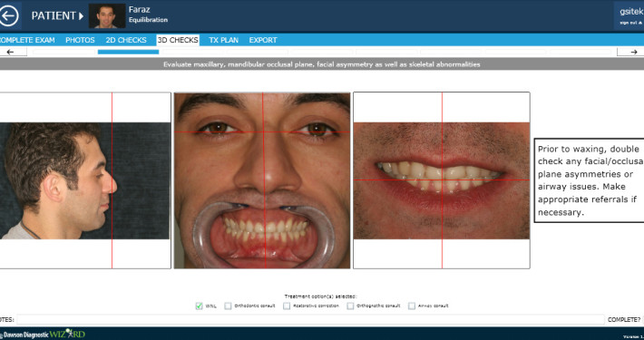This screenshot has width=644, height=340.
Task: Check the Airway consult checkbox
Action: [412, 306]
